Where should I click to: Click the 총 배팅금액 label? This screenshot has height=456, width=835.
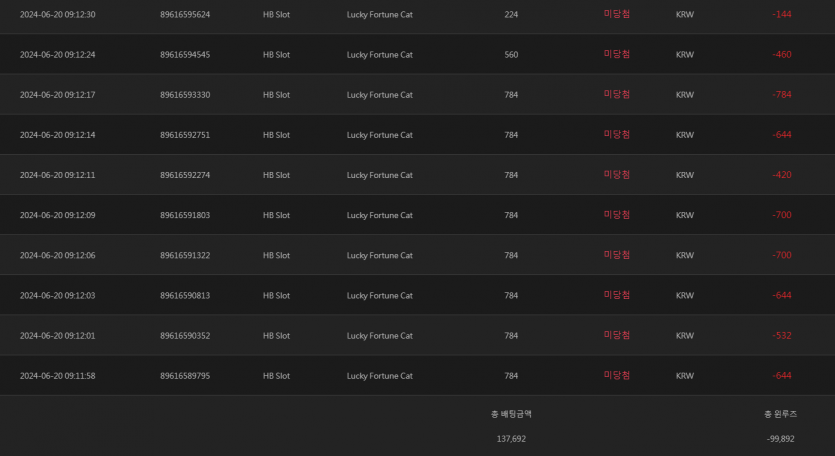click(x=511, y=414)
